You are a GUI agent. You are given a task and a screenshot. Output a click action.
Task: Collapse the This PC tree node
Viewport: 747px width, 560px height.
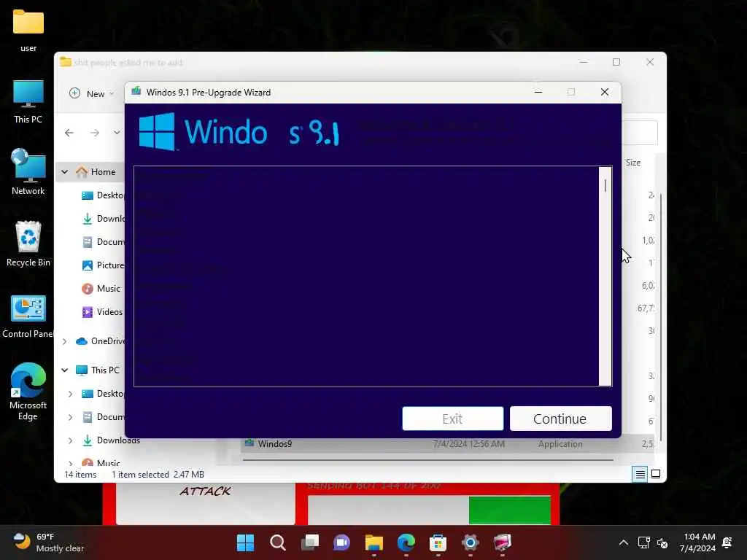(x=65, y=370)
